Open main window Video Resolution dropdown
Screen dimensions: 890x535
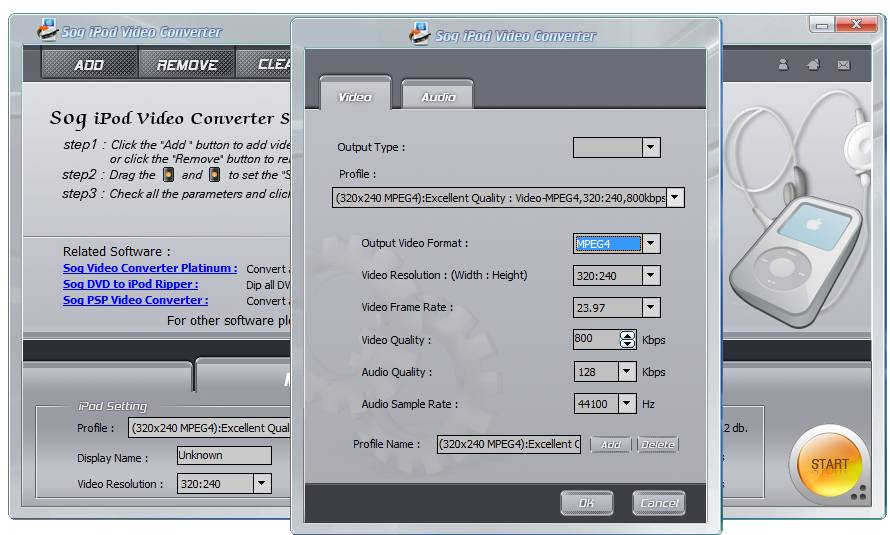click(x=262, y=483)
